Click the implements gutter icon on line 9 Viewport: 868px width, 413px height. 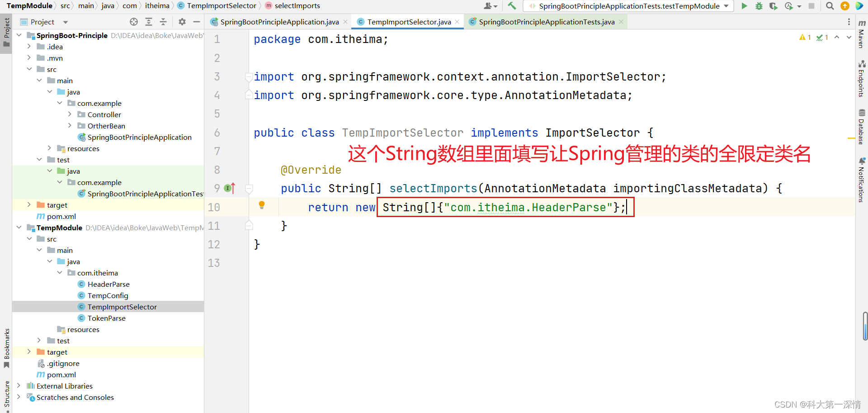coord(230,188)
